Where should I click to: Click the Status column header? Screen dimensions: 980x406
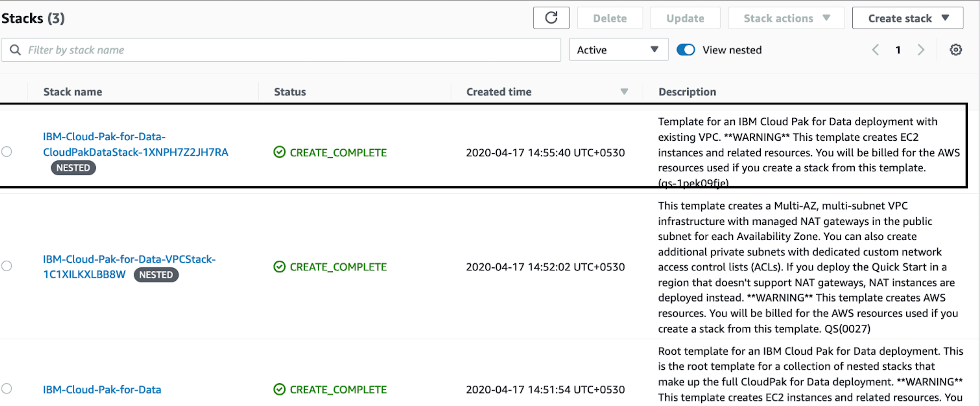pos(290,92)
